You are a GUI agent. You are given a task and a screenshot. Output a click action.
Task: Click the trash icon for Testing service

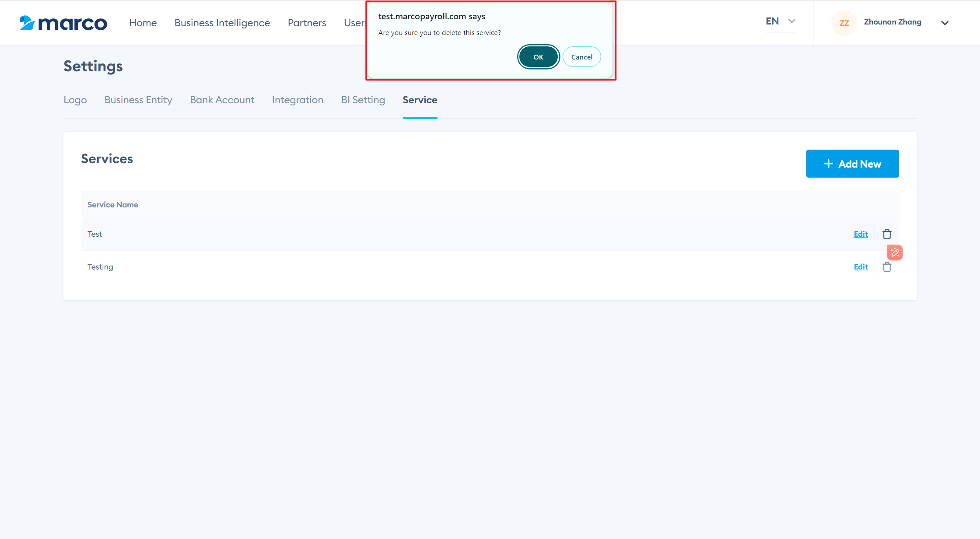[887, 267]
